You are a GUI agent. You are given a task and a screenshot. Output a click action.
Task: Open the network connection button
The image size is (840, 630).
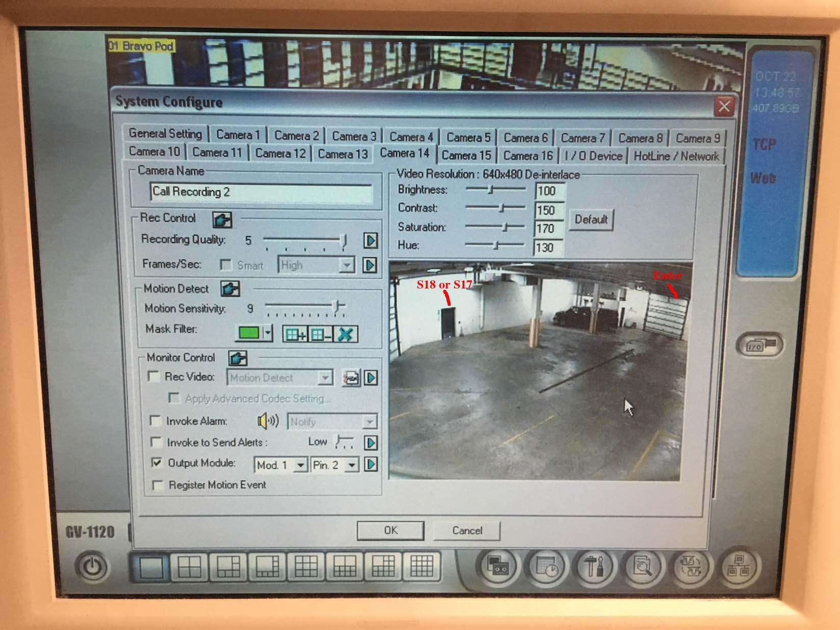738,566
